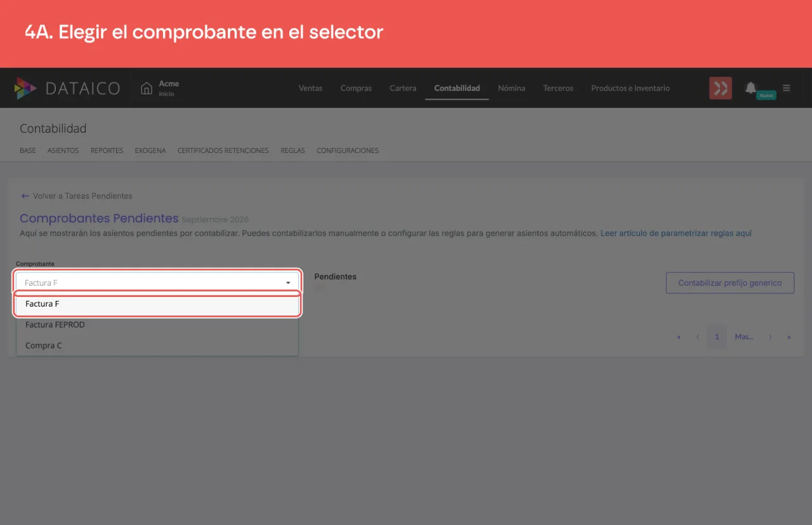Open the Ventas menu

[310, 88]
